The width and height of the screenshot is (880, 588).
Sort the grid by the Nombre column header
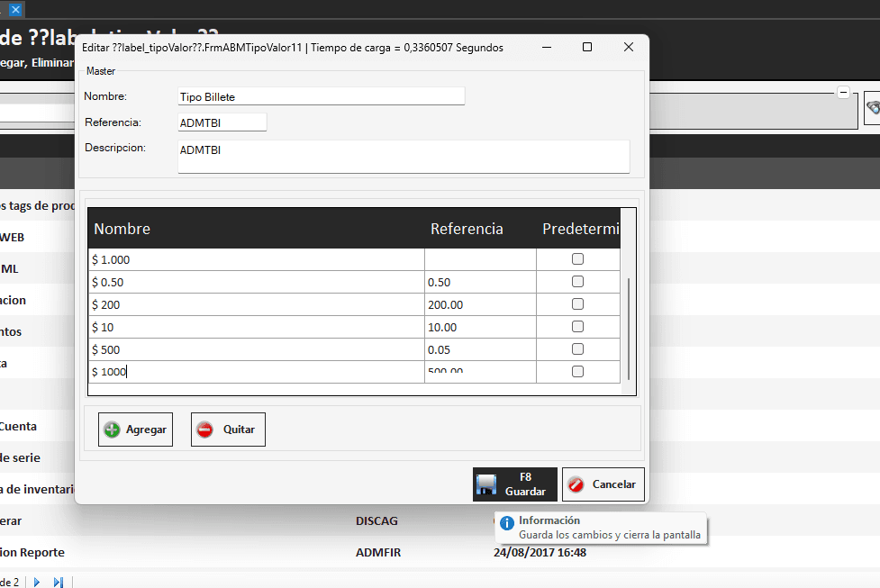pos(122,229)
